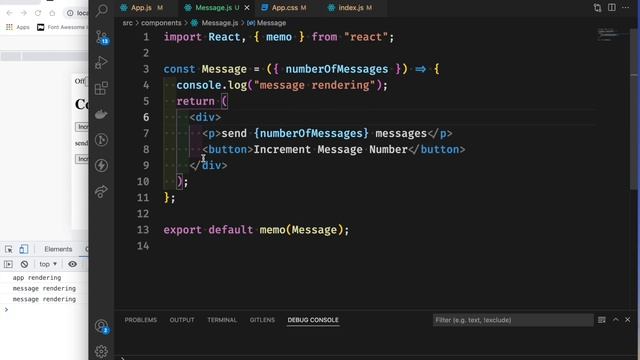Open the Apps bookmark shortcut
Viewport: 640px width, 360px height.
click(18, 27)
